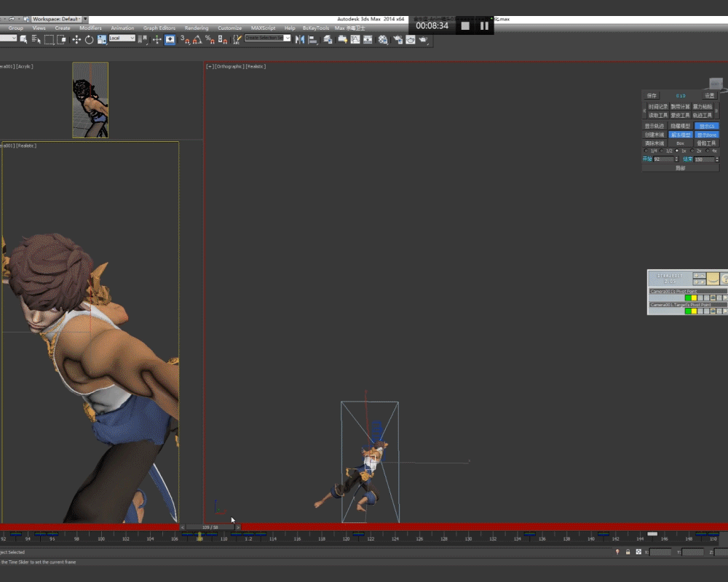Click the end frame field showing 150
Screen dimensions: 728x582
click(704, 159)
